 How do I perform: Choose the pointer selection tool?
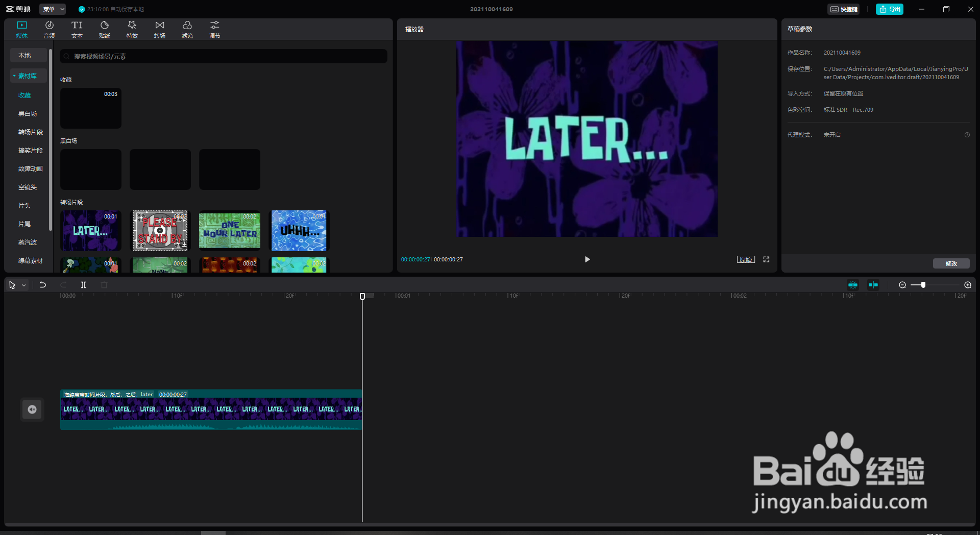point(12,285)
